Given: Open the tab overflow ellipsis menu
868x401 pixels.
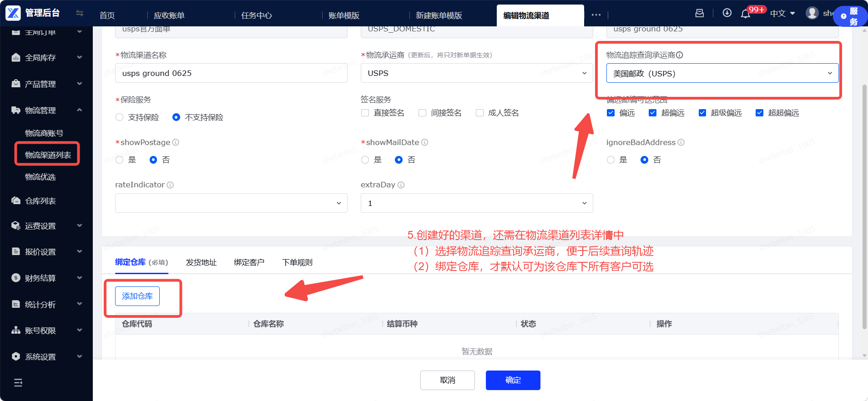Looking at the screenshot, I should (x=596, y=15).
